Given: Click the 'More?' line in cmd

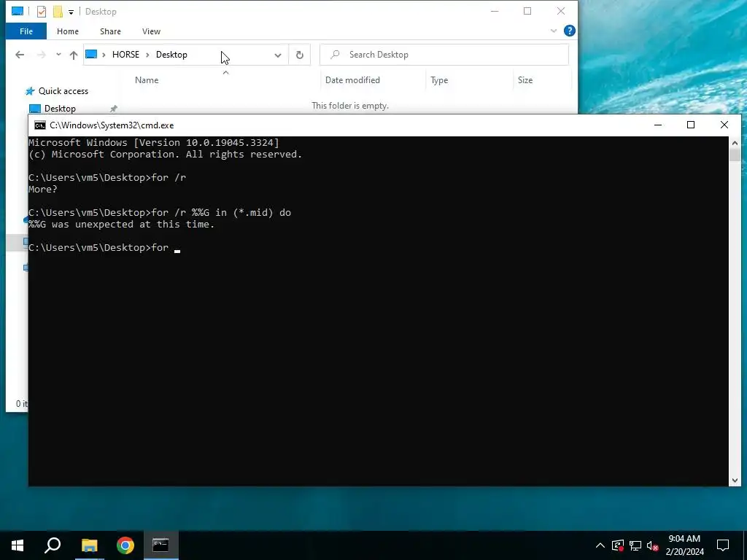Looking at the screenshot, I should pos(43,189).
